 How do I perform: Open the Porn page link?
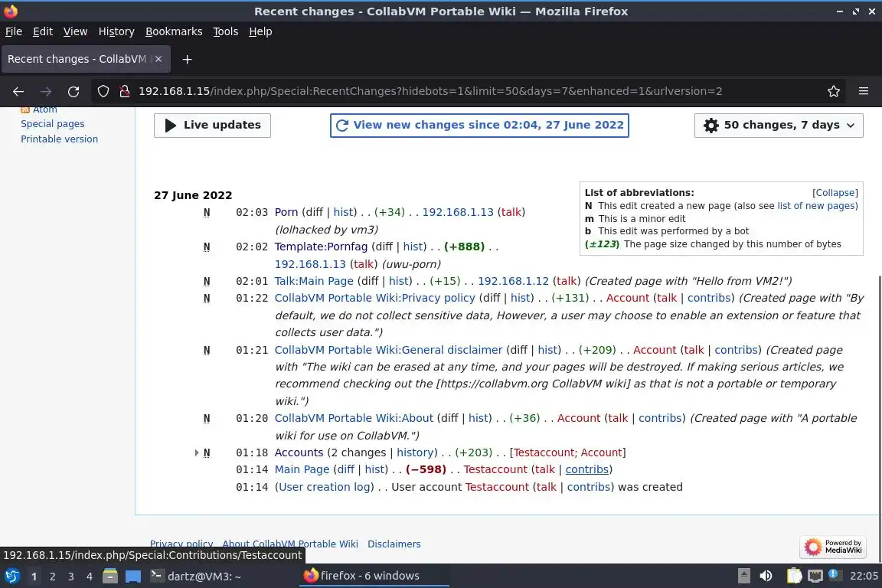coord(286,212)
